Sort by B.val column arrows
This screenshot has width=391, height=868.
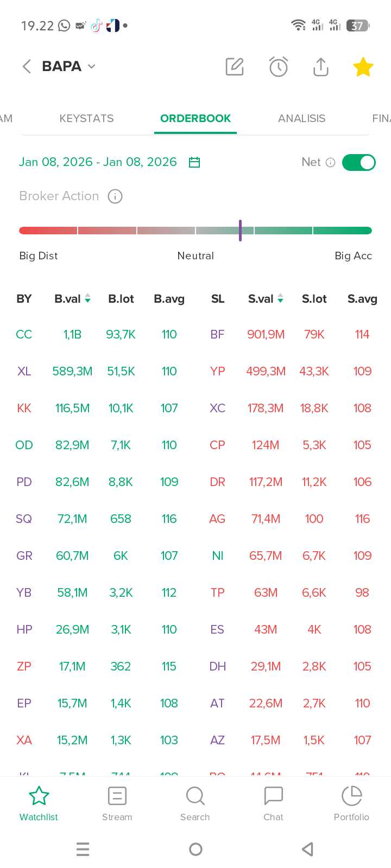87,298
